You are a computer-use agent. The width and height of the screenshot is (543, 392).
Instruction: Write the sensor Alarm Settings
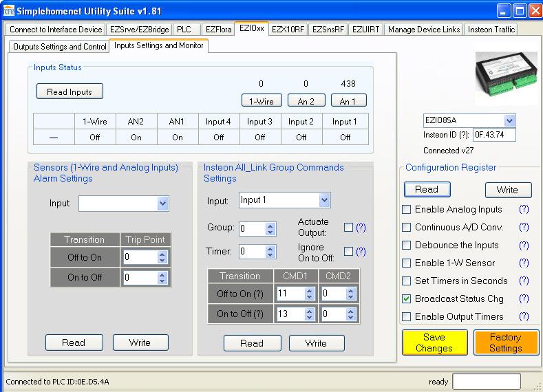[x=140, y=342]
